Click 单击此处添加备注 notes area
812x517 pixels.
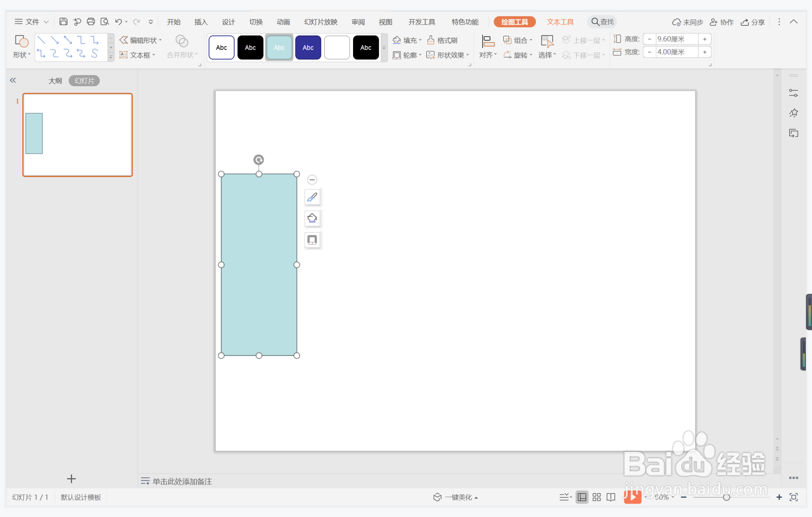182,481
